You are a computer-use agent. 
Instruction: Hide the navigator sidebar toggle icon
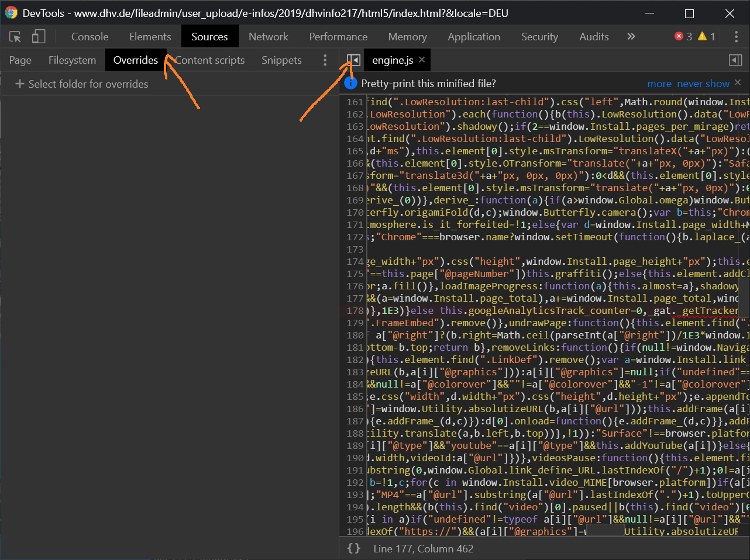point(353,60)
